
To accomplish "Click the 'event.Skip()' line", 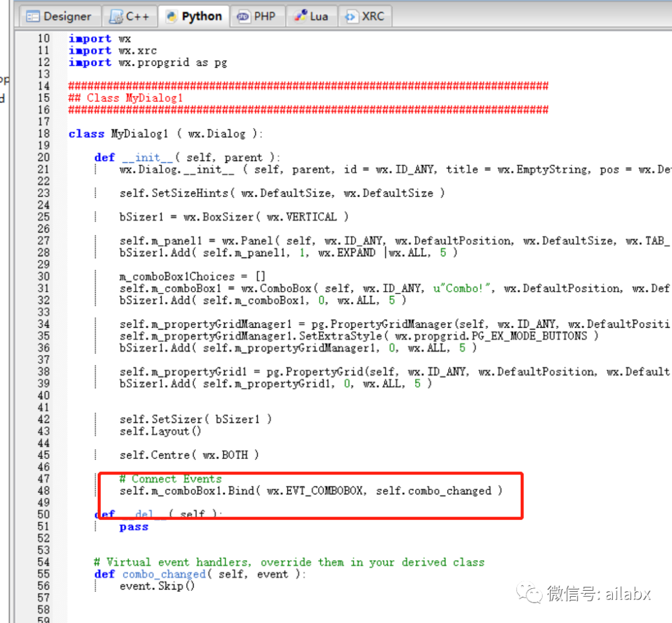I will click(x=157, y=586).
